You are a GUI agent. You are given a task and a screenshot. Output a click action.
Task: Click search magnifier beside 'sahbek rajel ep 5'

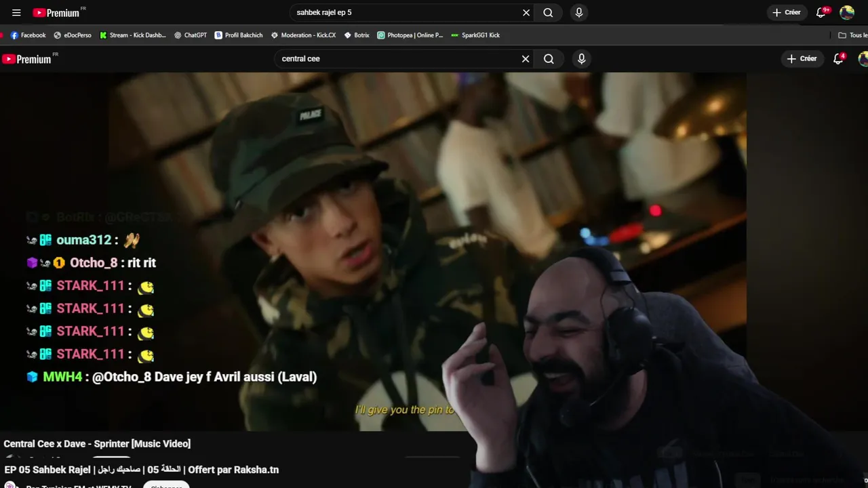pyautogui.click(x=548, y=12)
